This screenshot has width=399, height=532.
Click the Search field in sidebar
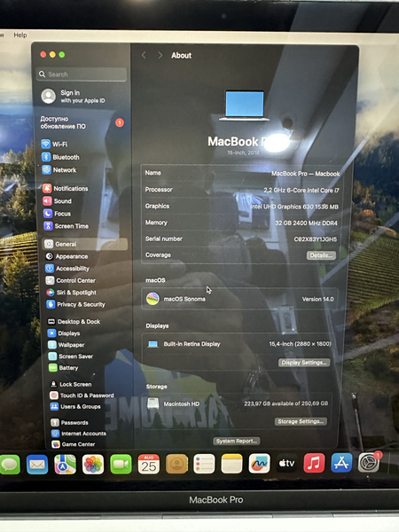pyautogui.click(x=82, y=74)
